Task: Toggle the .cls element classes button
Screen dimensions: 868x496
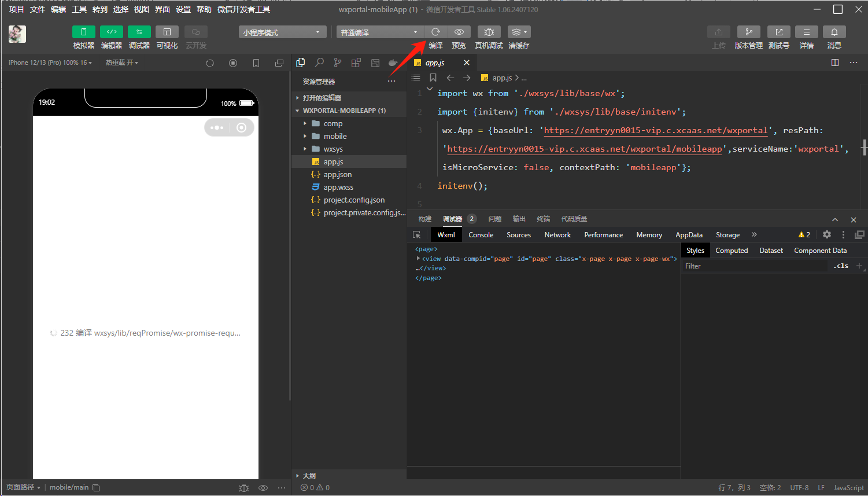Action: 841,266
